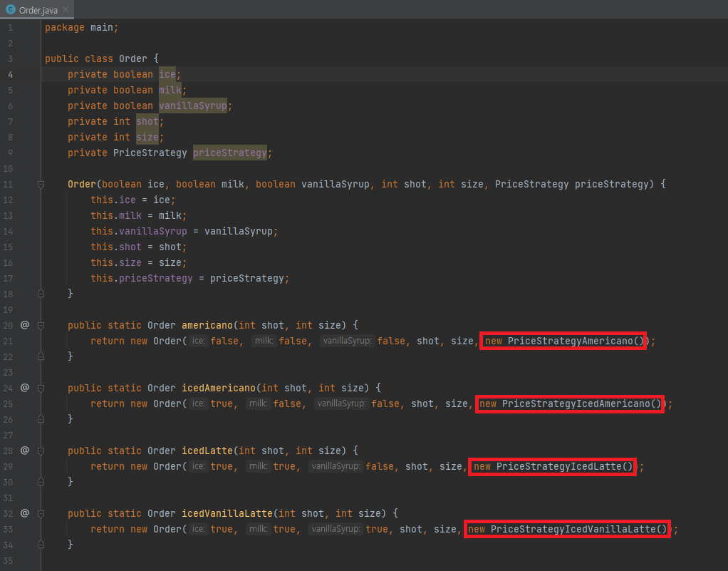Image resolution: width=728 pixels, height=571 pixels.
Task: Collapse the icedVanillaLatte method at line 32
Action: [41, 513]
